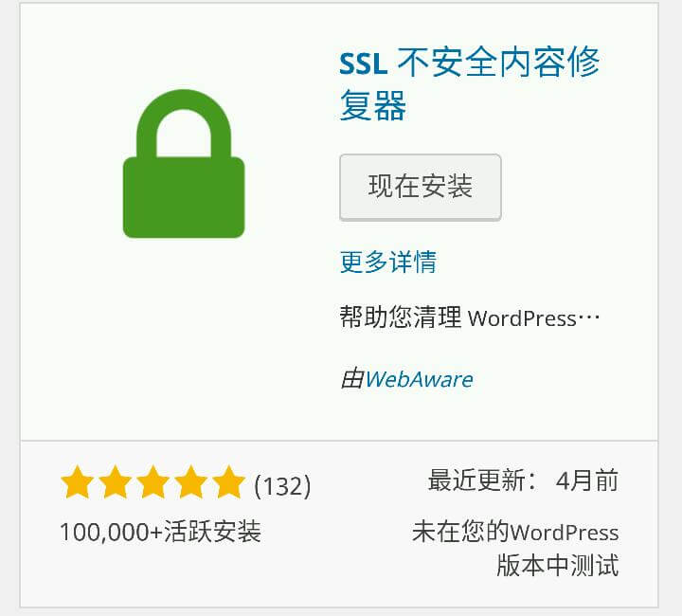Open the 更多详情 link
The width and height of the screenshot is (682, 616).
(x=388, y=262)
